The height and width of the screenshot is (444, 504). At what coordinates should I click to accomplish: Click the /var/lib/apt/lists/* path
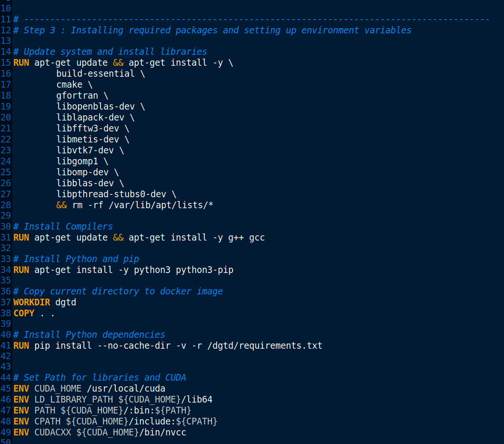(x=147, y=205)
